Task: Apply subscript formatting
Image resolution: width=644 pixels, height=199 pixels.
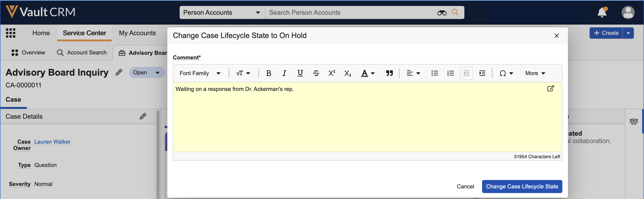Action: pos(348,73)
